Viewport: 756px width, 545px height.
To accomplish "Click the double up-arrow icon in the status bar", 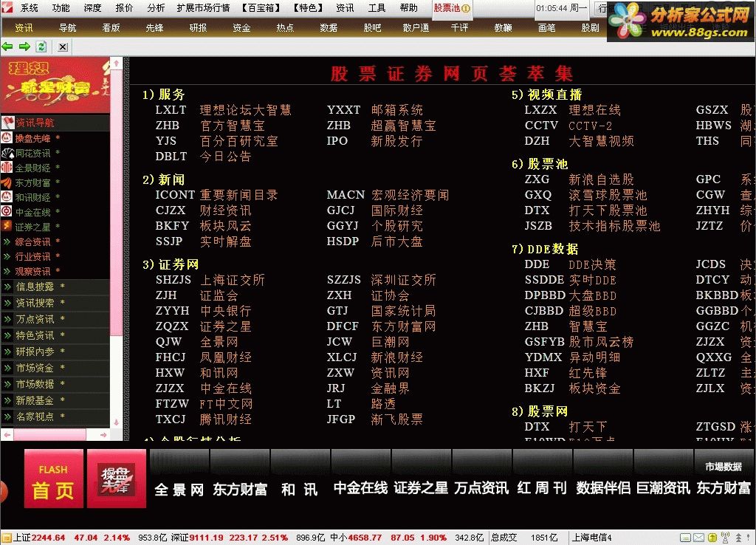I will click(738, 538).
